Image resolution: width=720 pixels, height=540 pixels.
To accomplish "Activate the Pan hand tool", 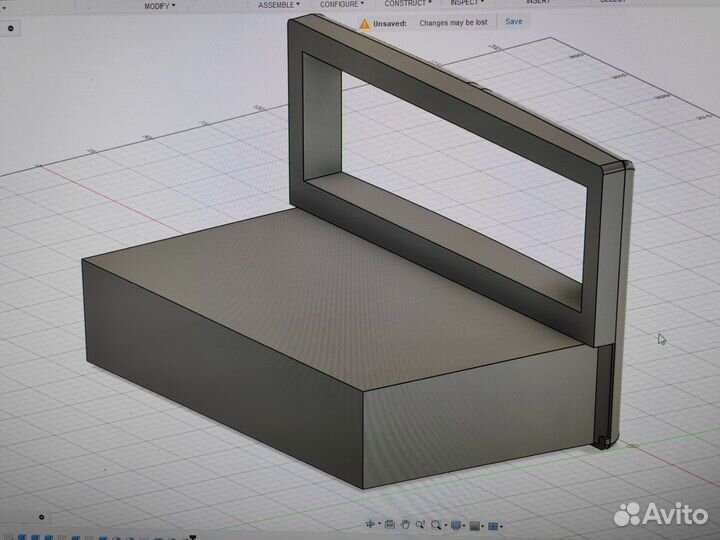I will point(405,524).
